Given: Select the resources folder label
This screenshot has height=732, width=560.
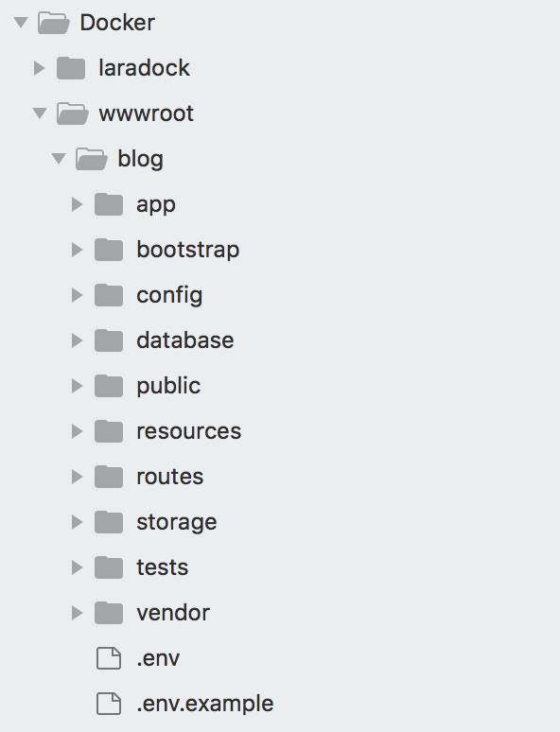Looking at the screenshot, I should coord(188,431).
